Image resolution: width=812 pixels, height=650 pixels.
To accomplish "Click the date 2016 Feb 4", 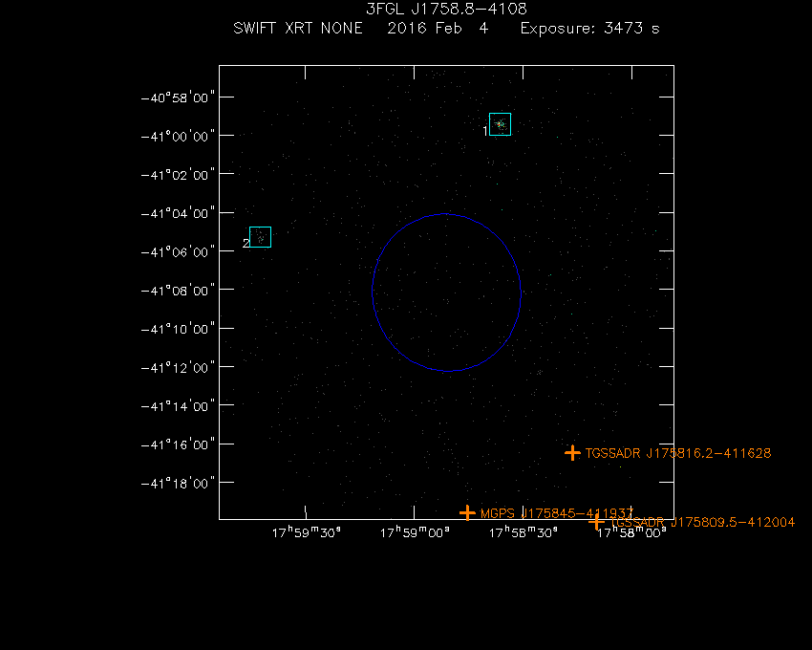I will (x=438, y=28).
